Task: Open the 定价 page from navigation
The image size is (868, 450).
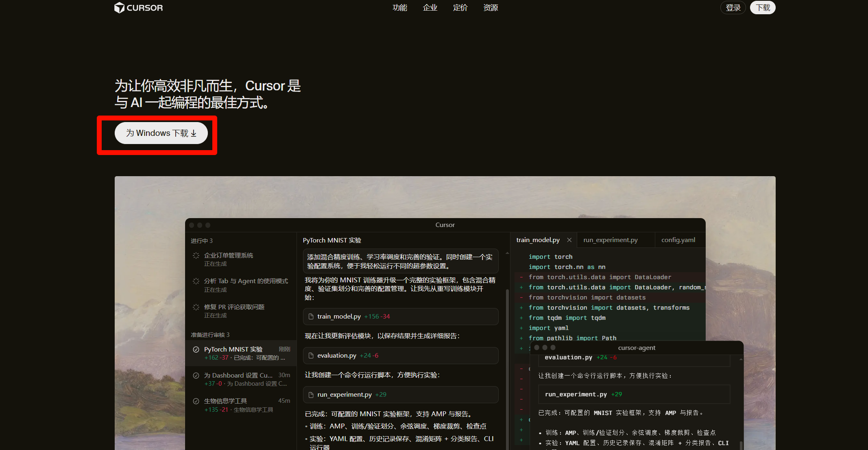Action: (460, 8)
